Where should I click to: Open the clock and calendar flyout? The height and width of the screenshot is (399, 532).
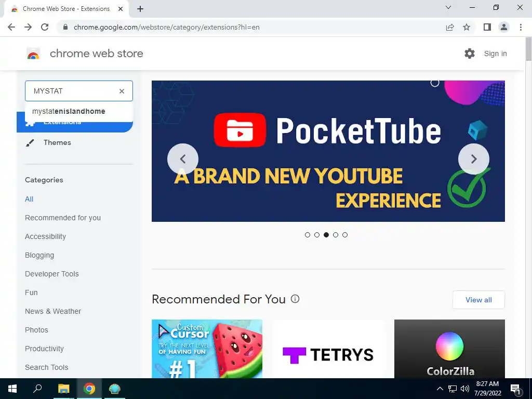(x=487, y=389)
